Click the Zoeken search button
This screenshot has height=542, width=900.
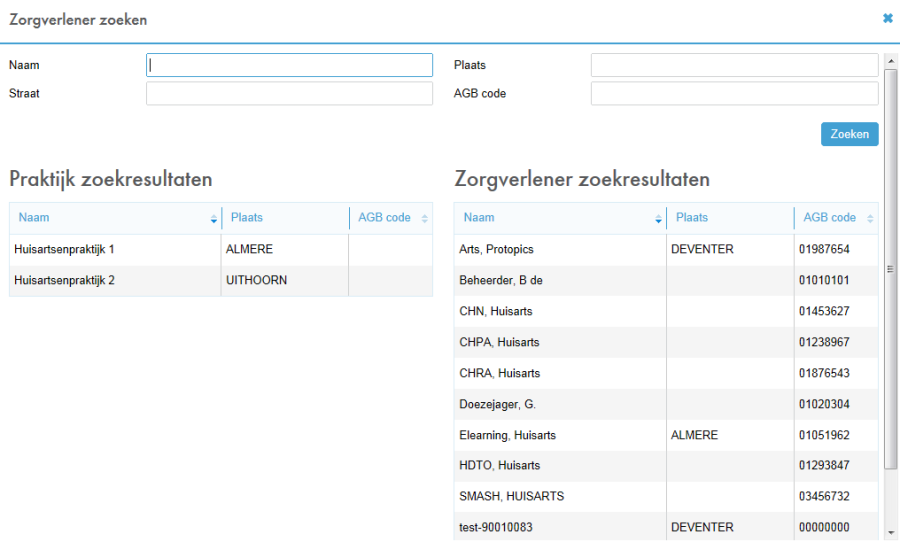849,134
